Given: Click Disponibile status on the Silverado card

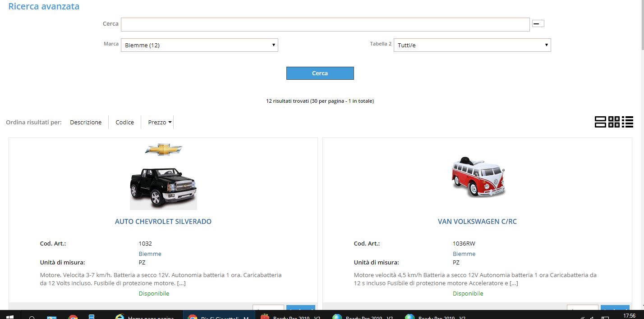Looking at the screenshot, I should tap(154, 293).
